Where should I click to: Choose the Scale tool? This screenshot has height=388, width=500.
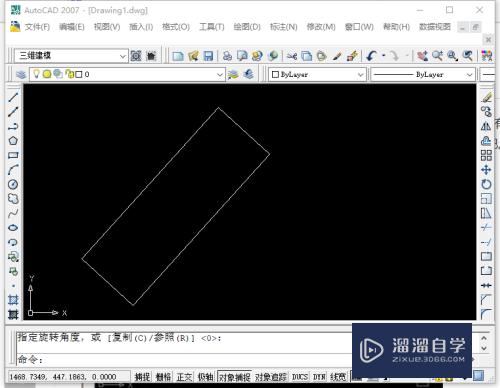click(x=486, y=199)
